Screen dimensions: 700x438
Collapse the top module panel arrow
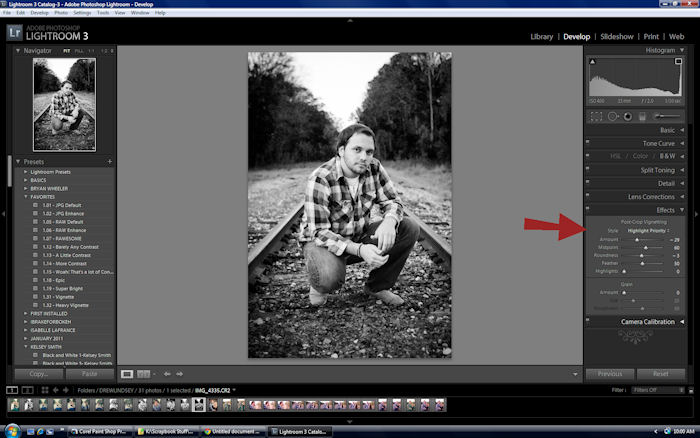tap(350, 21)
